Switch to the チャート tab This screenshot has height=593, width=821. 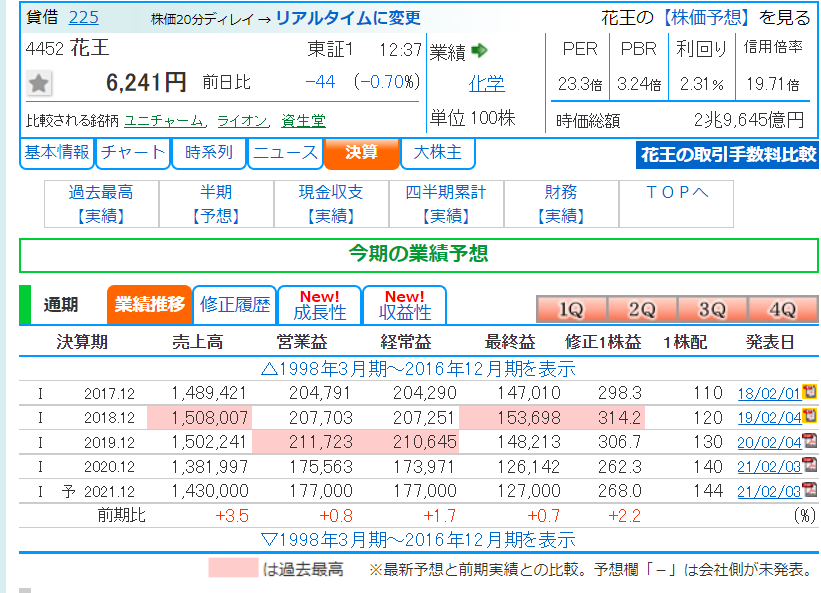pos(133,153)
